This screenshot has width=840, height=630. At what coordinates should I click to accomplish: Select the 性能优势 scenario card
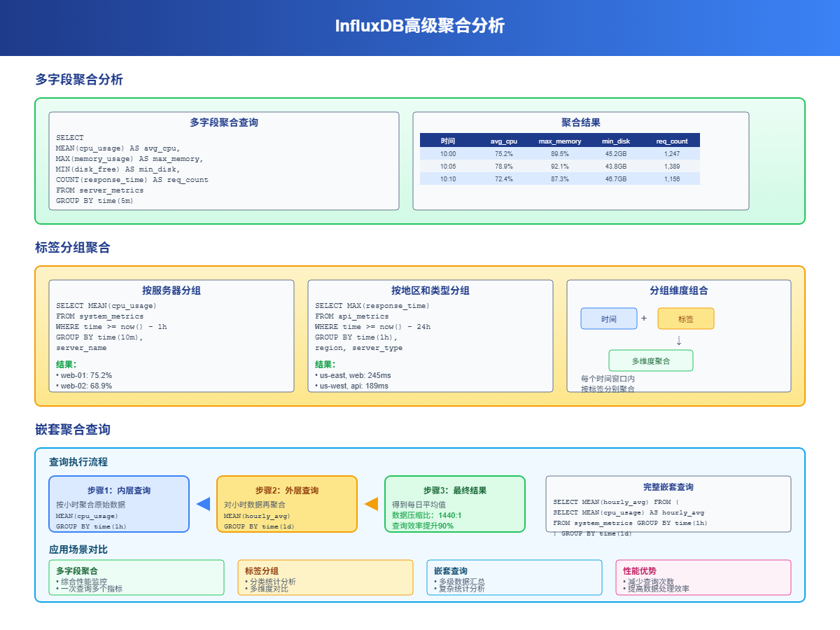(x=703, y=577)
